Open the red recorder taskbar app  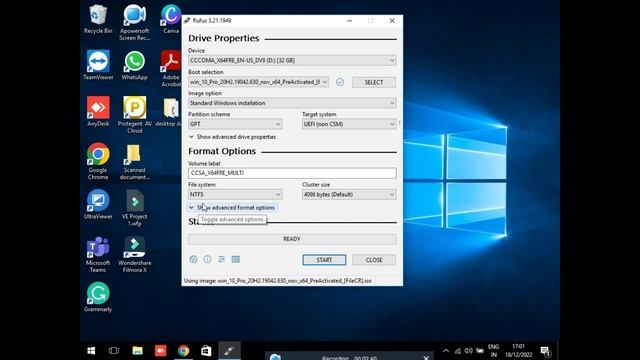pyautogui.click(x=160, y=351)
